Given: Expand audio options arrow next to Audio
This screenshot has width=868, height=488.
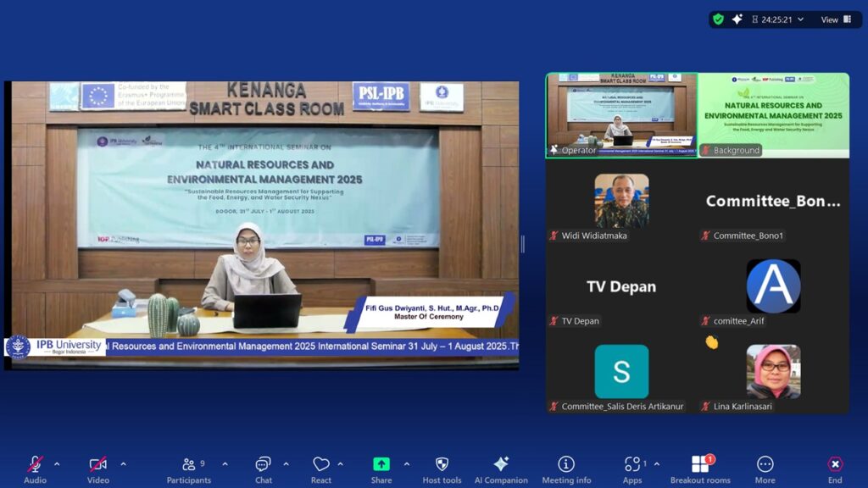Looking at the screenshot, I should 58,464.
